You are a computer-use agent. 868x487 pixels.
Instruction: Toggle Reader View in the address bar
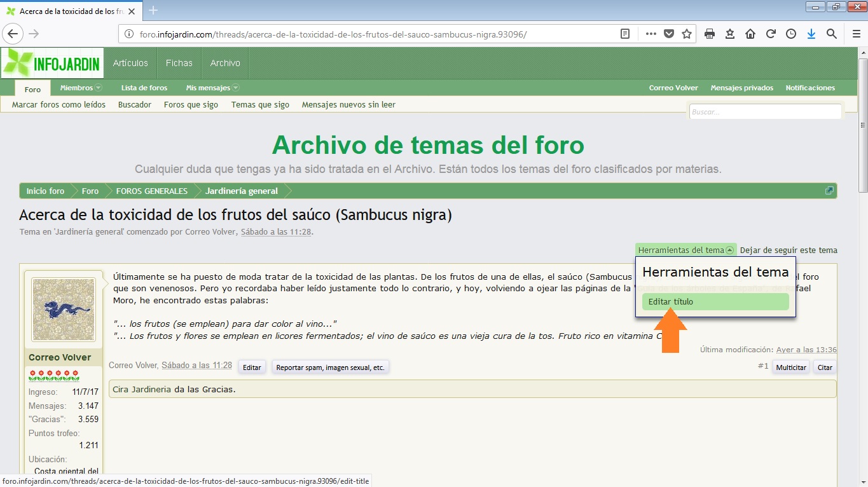(626, 34)
